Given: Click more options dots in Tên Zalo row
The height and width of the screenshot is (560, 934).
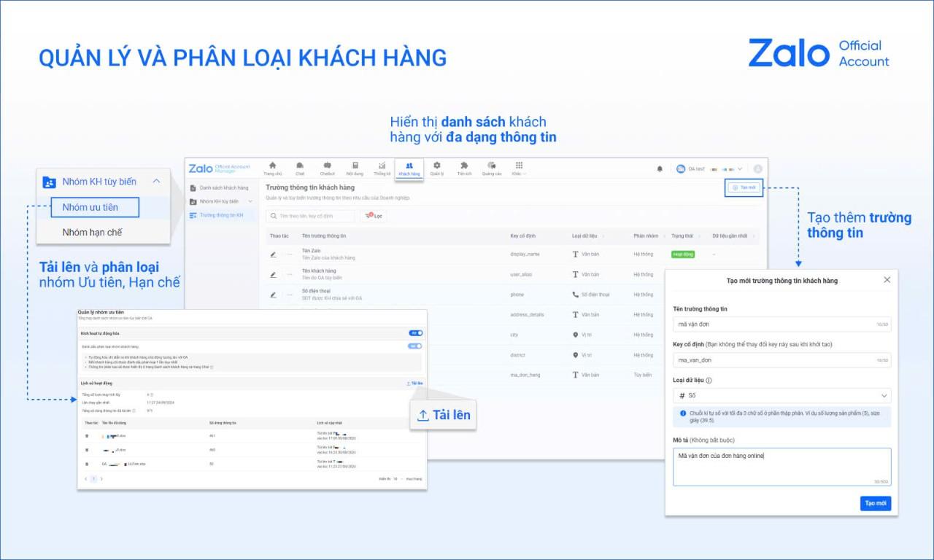Looking at the screenshot, I should (289, 254).
